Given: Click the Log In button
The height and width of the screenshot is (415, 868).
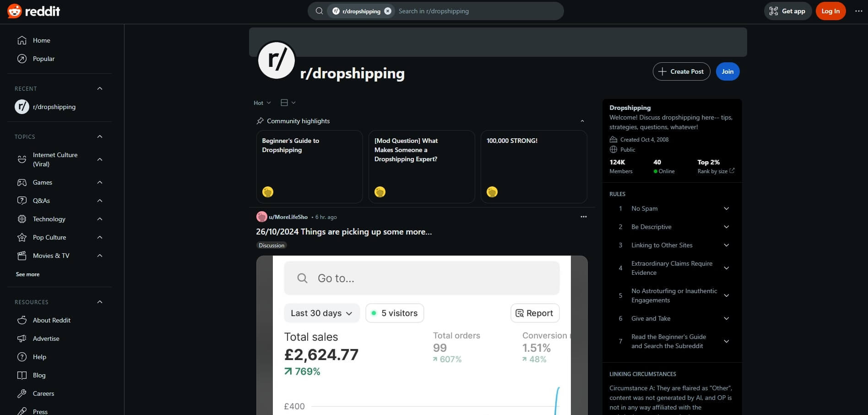Looking at the screenshot, I should [830, 11].
